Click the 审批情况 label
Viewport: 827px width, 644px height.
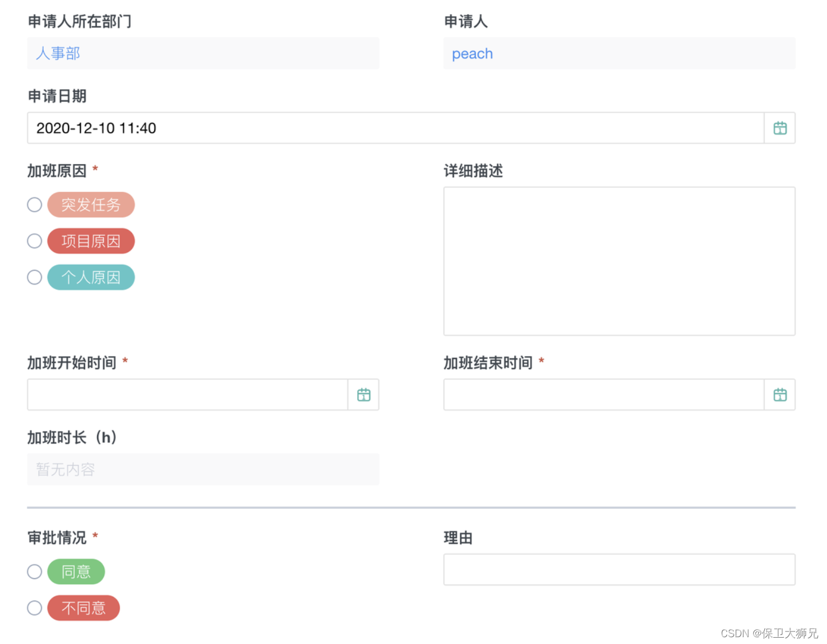(x=57, y=538)
